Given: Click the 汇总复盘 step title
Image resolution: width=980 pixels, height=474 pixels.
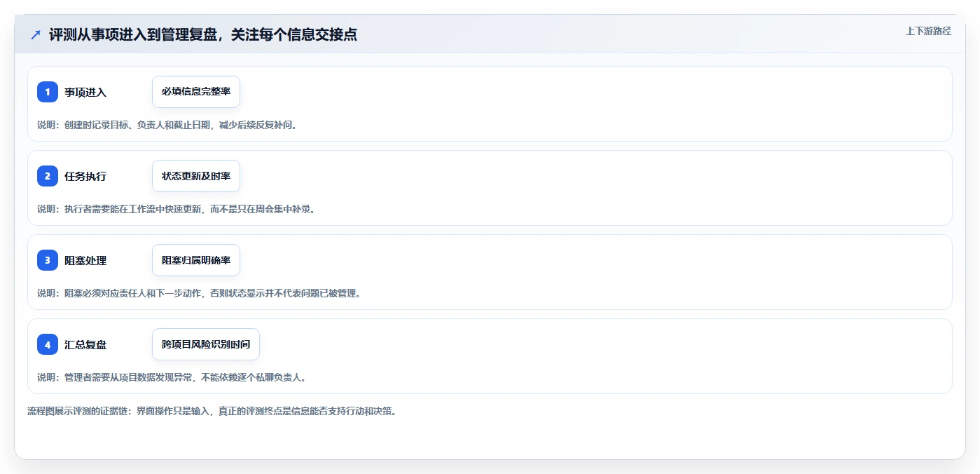Looking at the screenshot, I should coord(85,344).
